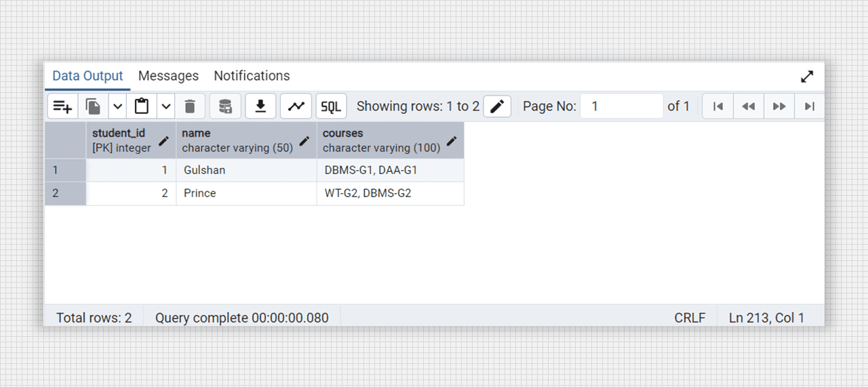
Task: Click the Paste clipboard icon
Action: (142, 106)
